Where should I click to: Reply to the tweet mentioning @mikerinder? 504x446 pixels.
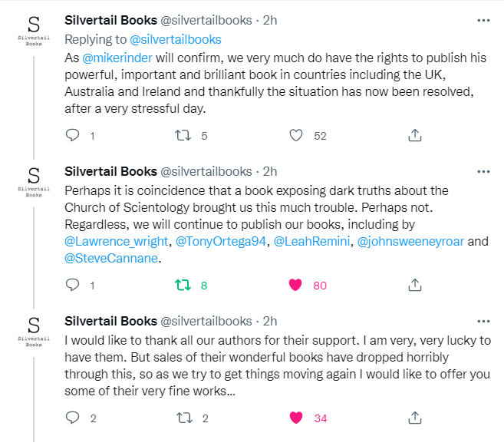[x=73, y=136]
